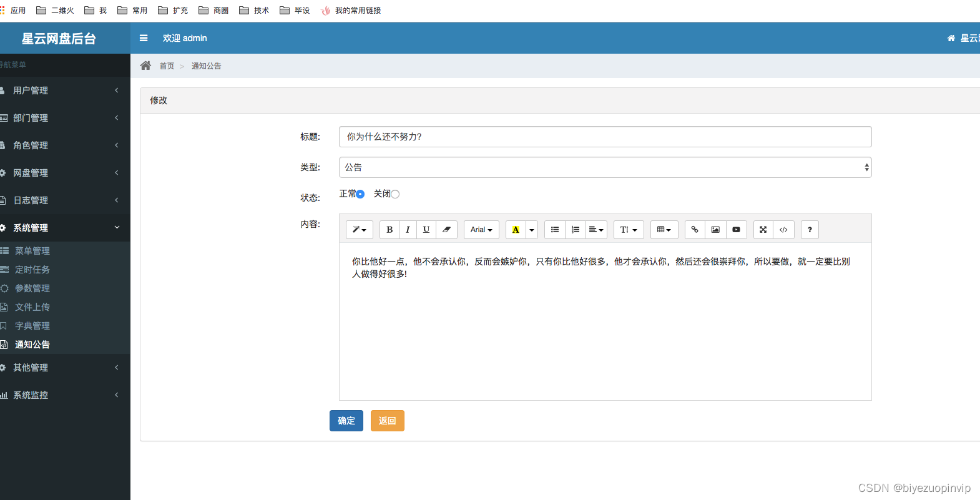Click the 标题 input field
The width and height of the screenshot is (980, 500).
click(x=605, y=137)
